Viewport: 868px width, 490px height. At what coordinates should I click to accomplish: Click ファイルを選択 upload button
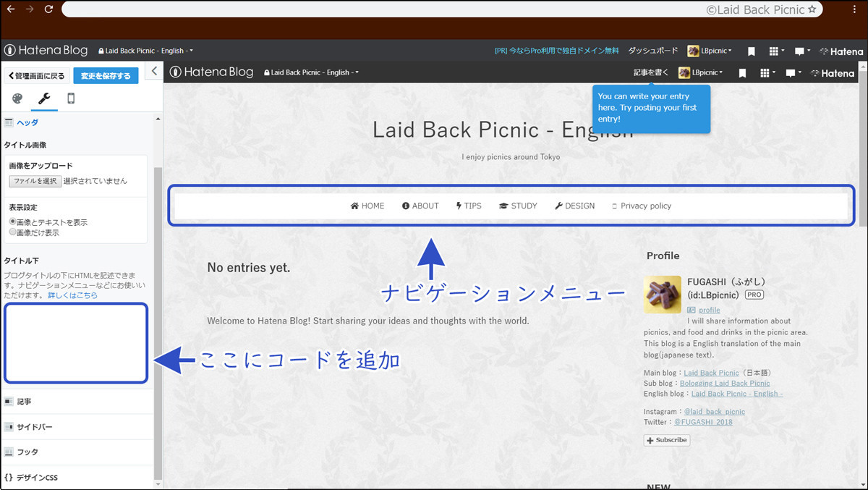click(35, 181)
